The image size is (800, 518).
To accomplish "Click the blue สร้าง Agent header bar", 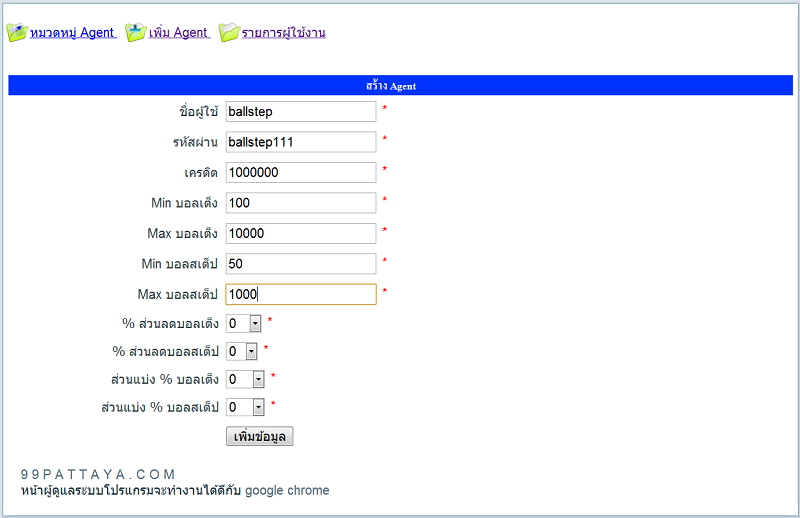I will pos(400,86).
